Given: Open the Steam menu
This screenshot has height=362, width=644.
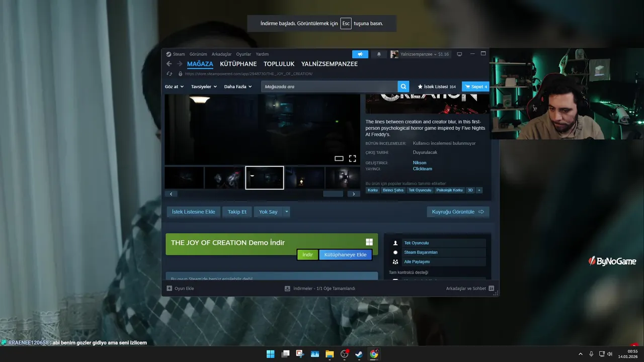Looking at the screenshot, I should click(x=176, y=54).
